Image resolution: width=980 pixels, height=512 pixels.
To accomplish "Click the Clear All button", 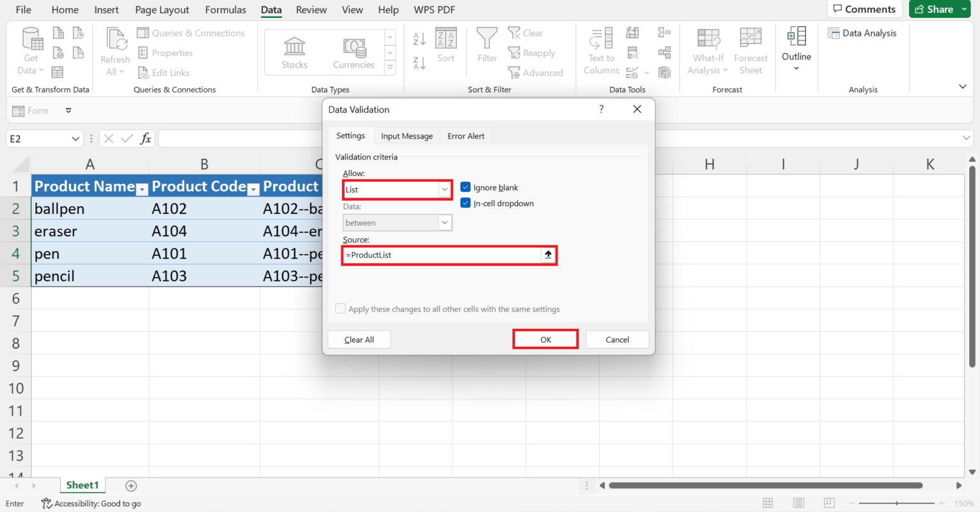I will (359, 340).
